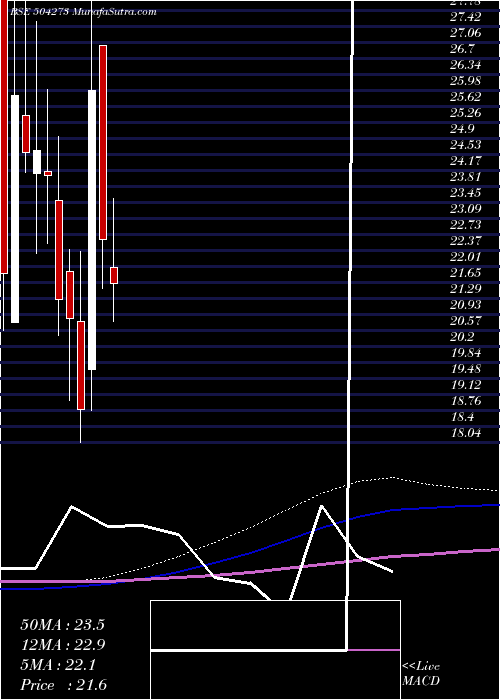Click the 27.42 price axis label
This screenshot has height=700, width=500.
tap(466, 17)
